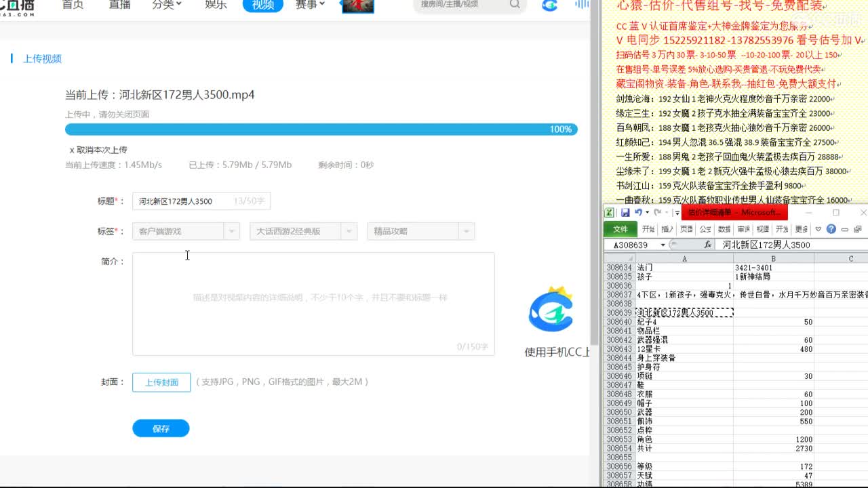Click 取消本次上传 link
Image resolution: width=868 pixels, height=488 pixels.
click(x=98, y=150)
